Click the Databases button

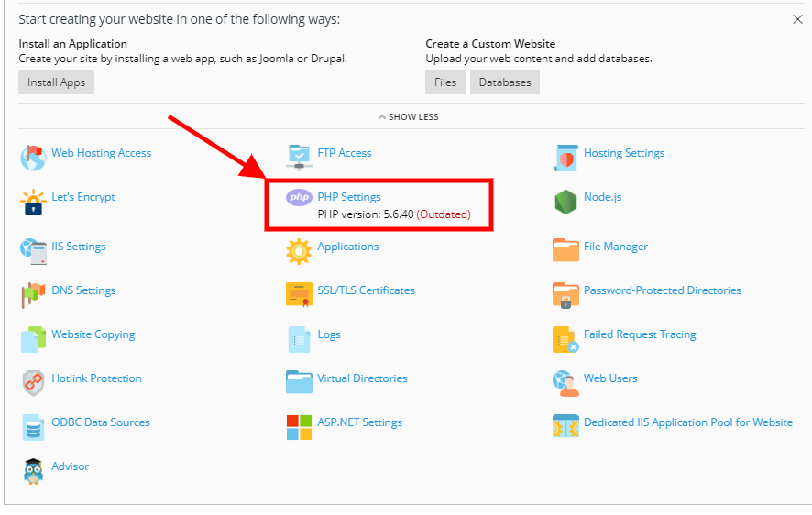click(x=505, y=82)
